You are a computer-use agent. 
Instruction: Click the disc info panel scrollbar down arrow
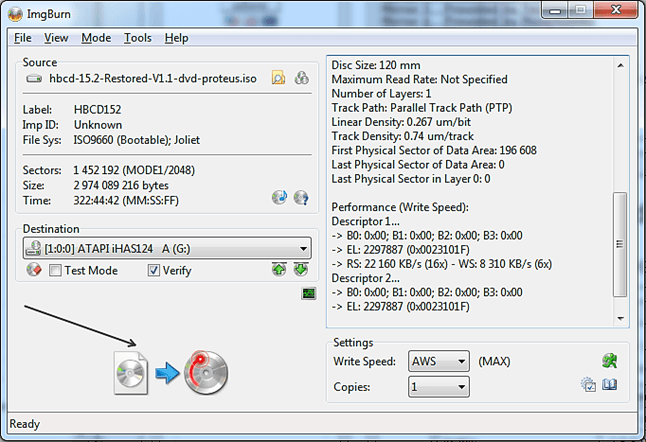pyautogui.click(x=620, y=319)
